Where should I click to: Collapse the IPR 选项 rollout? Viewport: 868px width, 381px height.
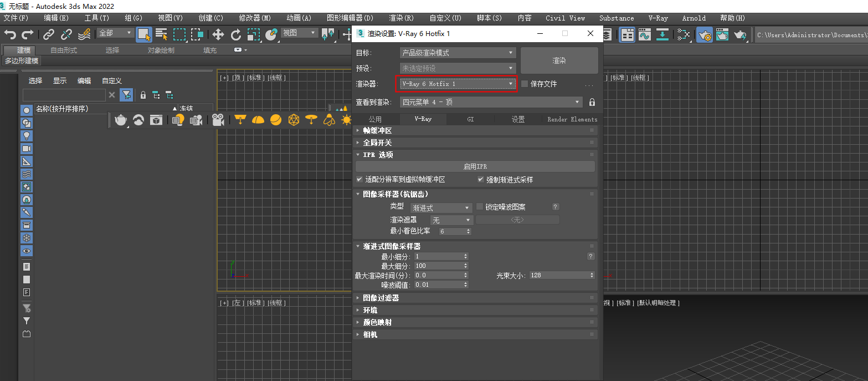(x=357, y=154)
